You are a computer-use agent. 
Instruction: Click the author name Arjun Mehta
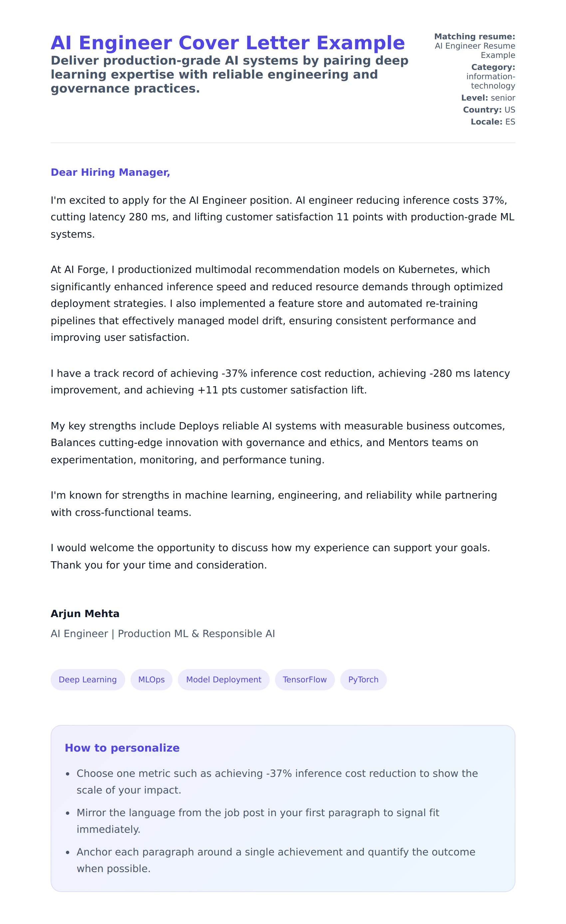[85, 613]
